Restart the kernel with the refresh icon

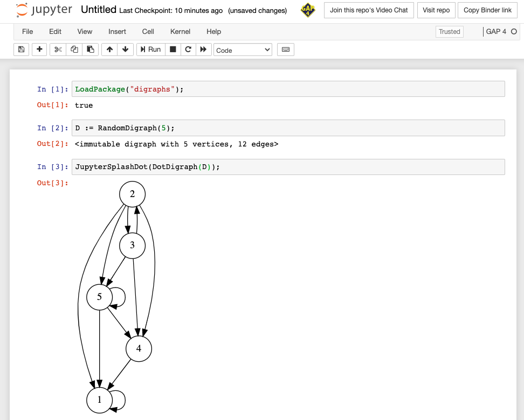[187, 49]
